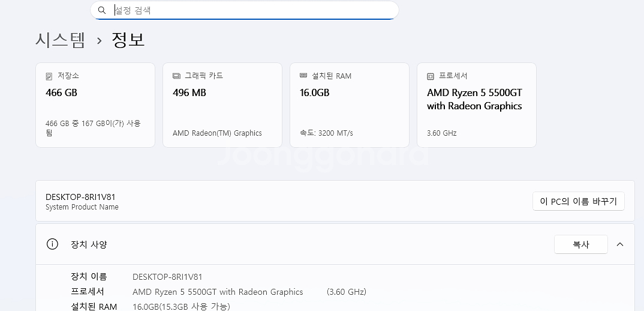Select the 장치 이름 row value DESKTOP-8RI1V81

[x=167, y=277]
